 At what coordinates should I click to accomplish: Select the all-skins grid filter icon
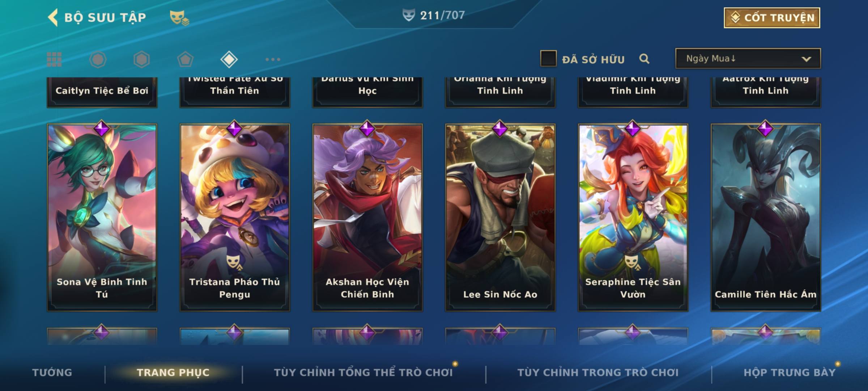tap(54, 59)
